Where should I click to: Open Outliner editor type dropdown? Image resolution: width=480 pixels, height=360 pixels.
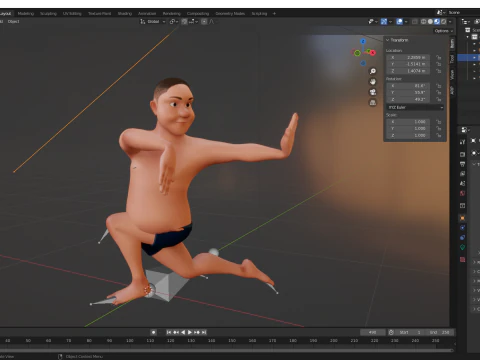466,22
